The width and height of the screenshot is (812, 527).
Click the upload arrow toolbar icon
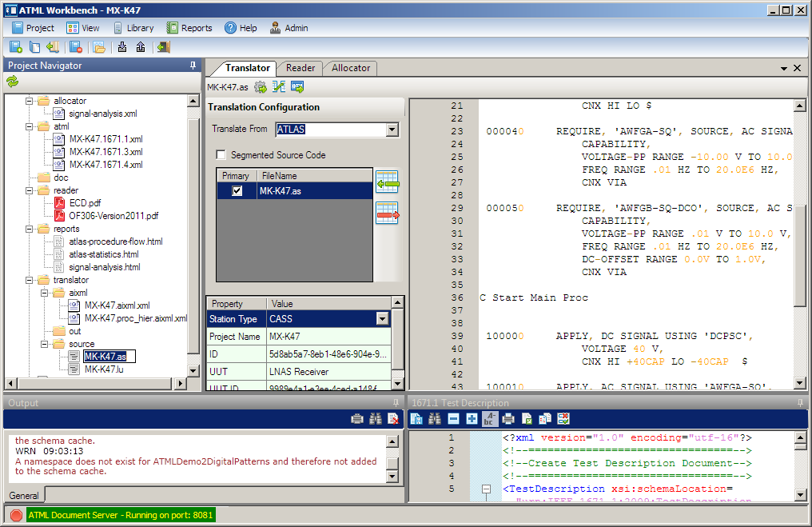[x=141, y=47]
